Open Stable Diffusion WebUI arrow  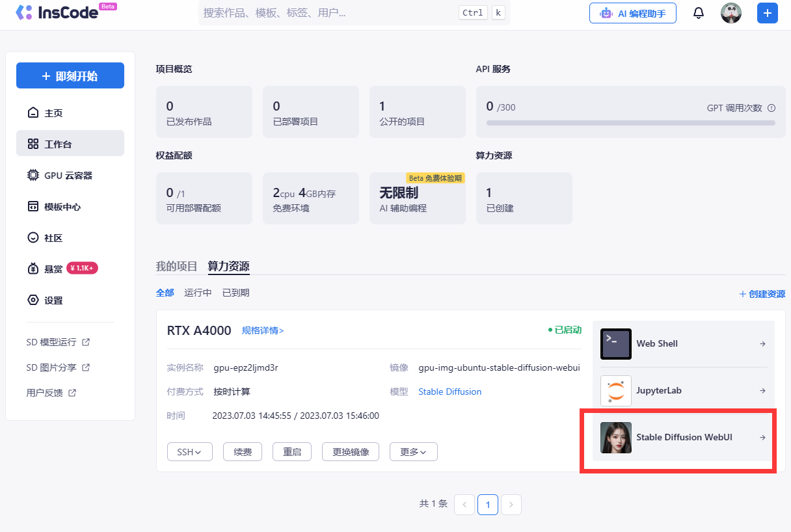762,438
